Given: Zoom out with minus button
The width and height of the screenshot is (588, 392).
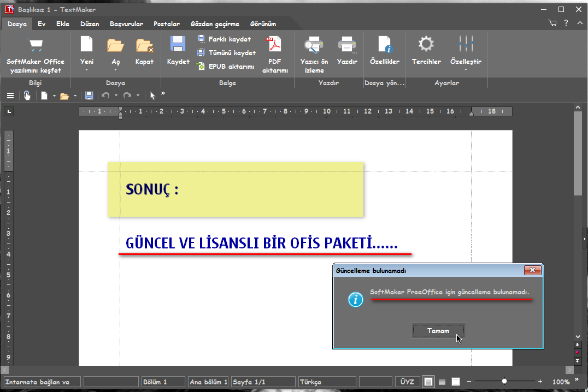Looking at the screenshot, I should pos(469,382).
